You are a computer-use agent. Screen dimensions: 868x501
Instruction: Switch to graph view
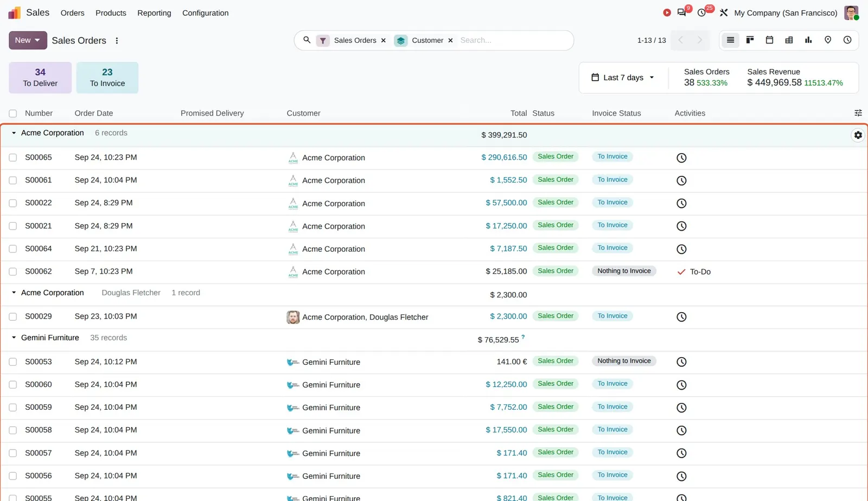click(x=808, y=40)
